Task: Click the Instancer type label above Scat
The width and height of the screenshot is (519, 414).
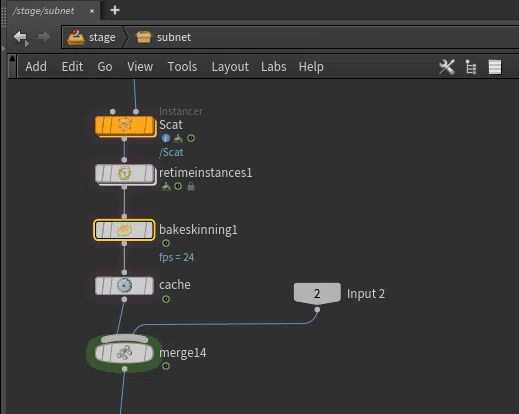Action: (181, 111)
